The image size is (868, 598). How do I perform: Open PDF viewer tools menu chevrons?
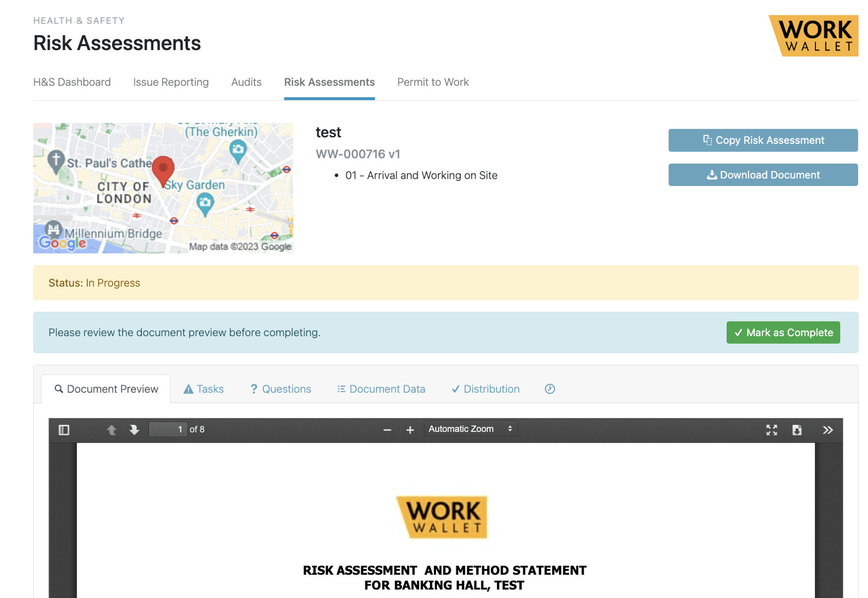[828, 430]
